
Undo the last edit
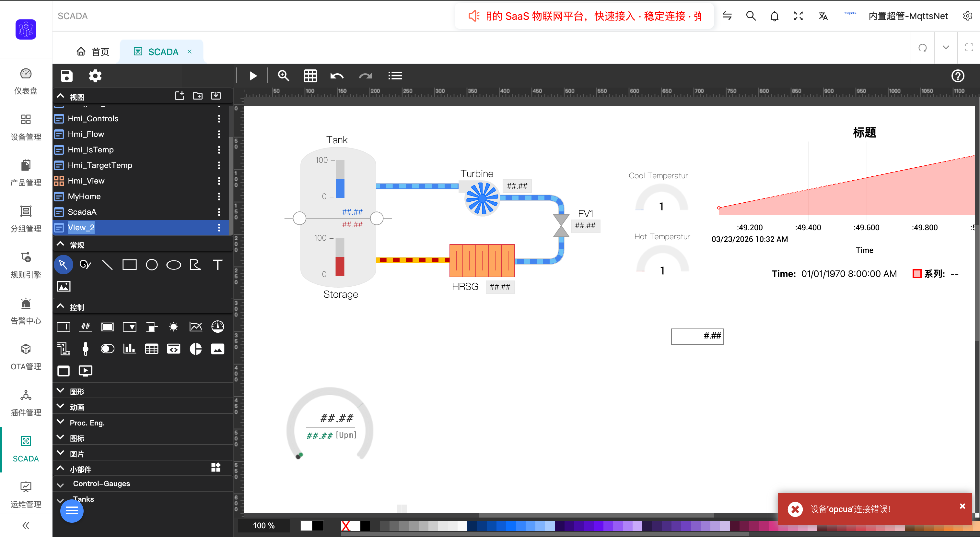pyautogui.click(x=337, y=76)
